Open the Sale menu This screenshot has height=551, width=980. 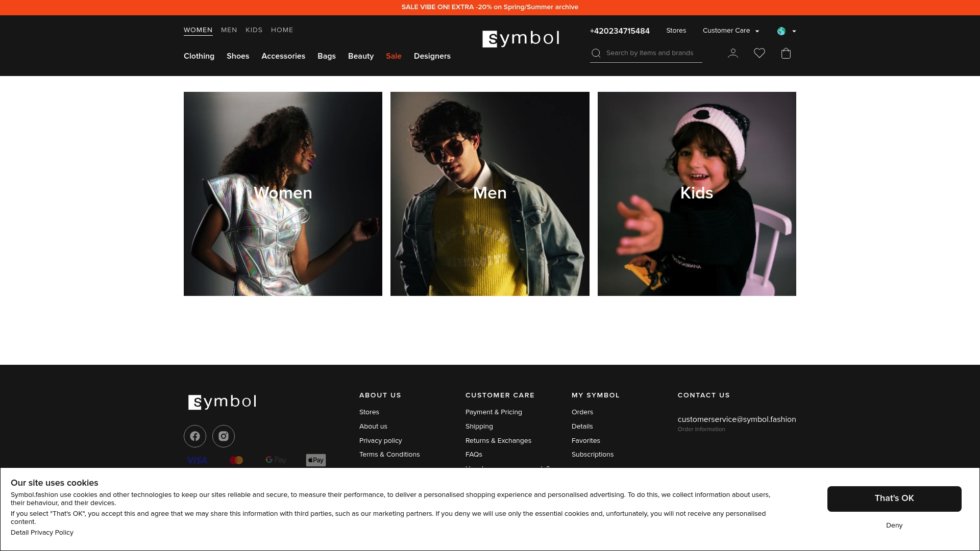pyautogui.click(x=394, y=56)
